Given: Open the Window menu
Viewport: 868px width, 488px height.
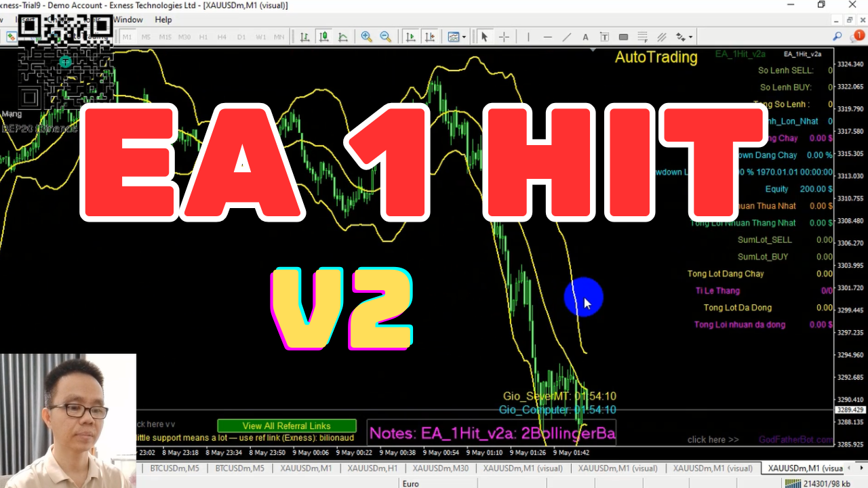Looking at the screenshot, I should (128, 20).
